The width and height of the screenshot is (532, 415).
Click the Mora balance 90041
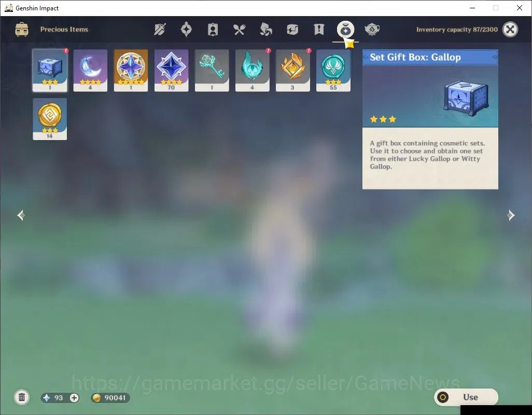click(115, 398)
